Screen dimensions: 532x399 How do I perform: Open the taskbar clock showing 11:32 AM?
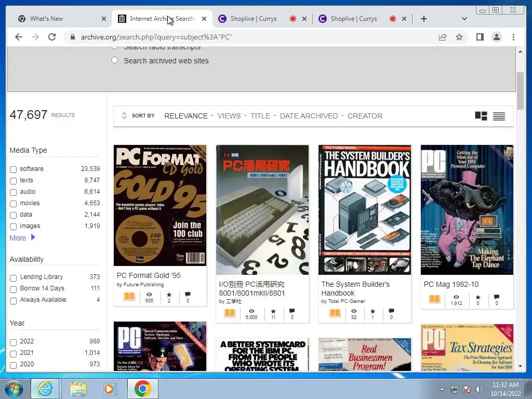coord(505,389)
